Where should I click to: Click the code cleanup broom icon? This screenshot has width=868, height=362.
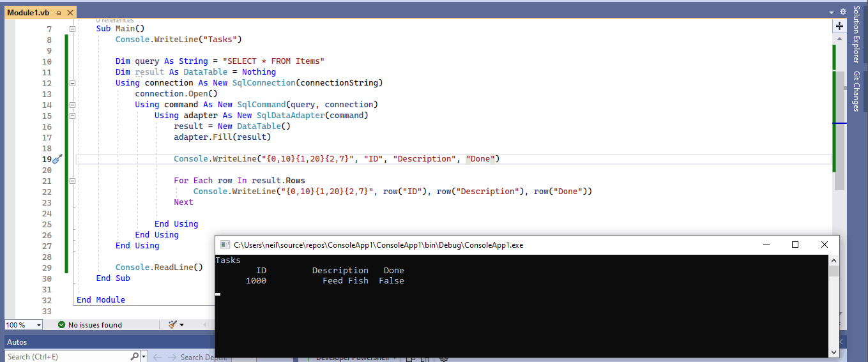[x=172, y=325]
